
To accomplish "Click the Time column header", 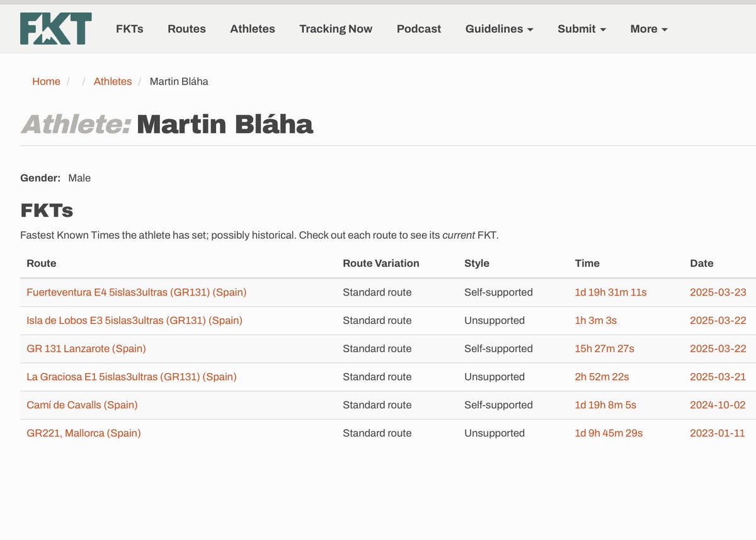I will pyautogui.click(x=587, y=263).
